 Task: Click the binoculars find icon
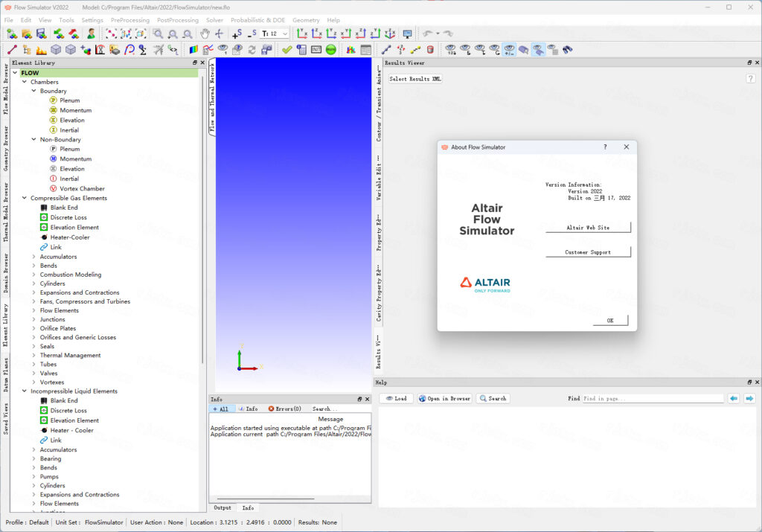pyautogui.click(x=568, y=50)
